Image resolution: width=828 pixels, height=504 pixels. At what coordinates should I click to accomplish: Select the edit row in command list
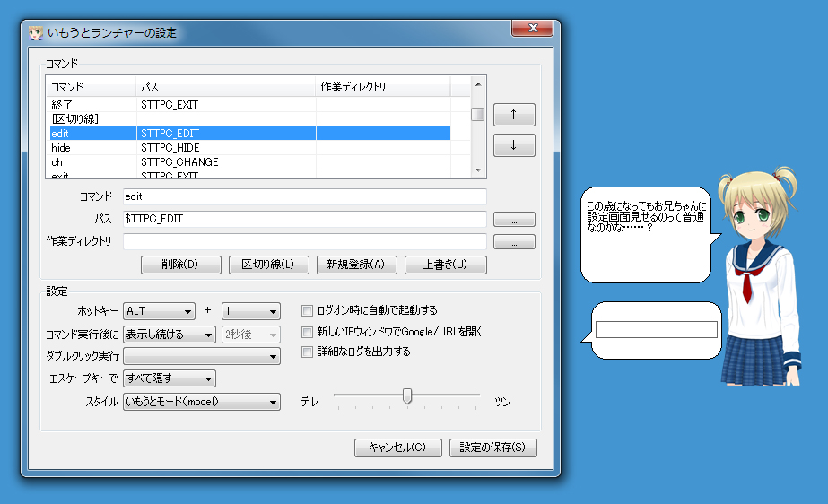click(x=249, y=134)
